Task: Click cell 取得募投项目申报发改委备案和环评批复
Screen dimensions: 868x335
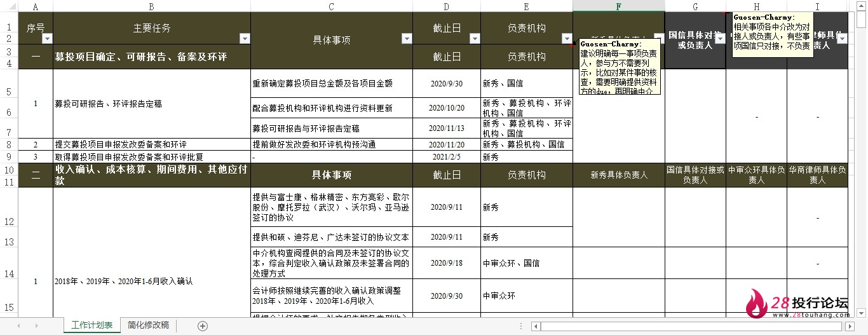Action: click(x=152, y=156)
